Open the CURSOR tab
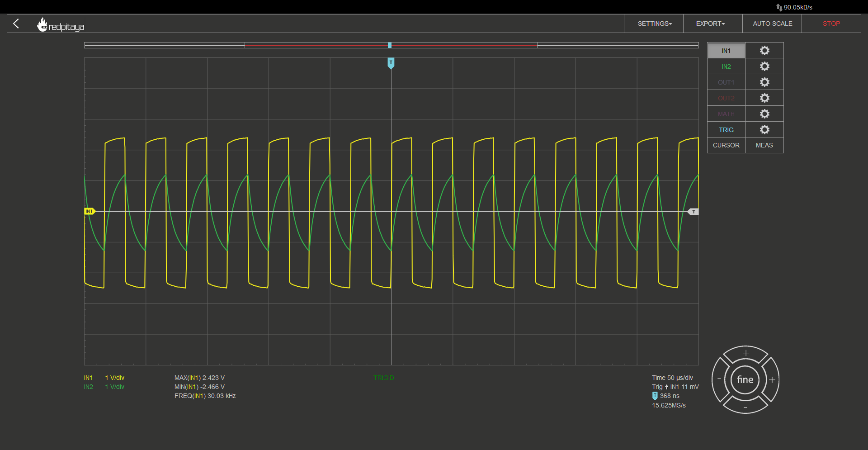The image size is (868, 450). 726,145
